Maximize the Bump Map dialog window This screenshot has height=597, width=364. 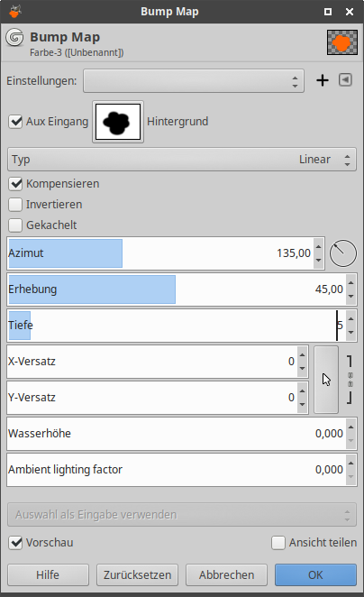[x=328, y=12]
